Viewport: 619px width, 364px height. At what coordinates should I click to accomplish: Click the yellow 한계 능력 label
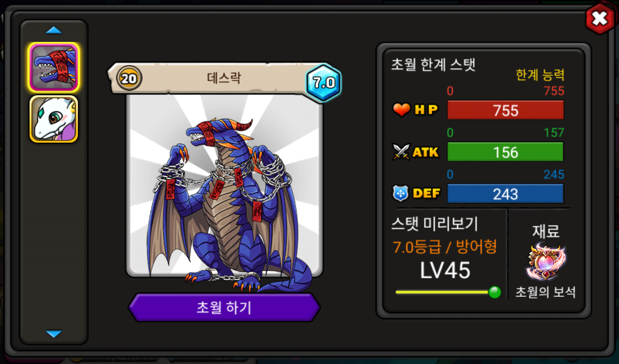click(x=540, y=75)
